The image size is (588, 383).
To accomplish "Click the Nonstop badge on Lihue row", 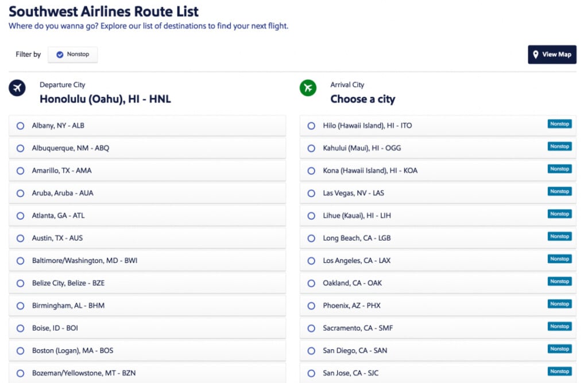I will [559, 214].
